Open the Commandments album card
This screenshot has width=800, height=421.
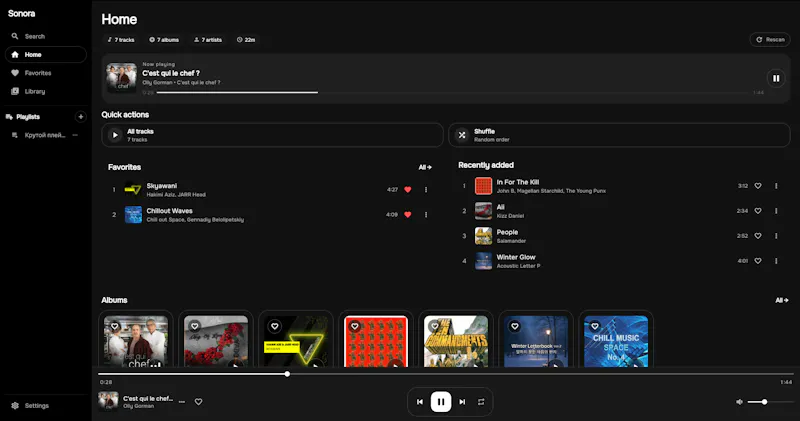tap(456, 341)
